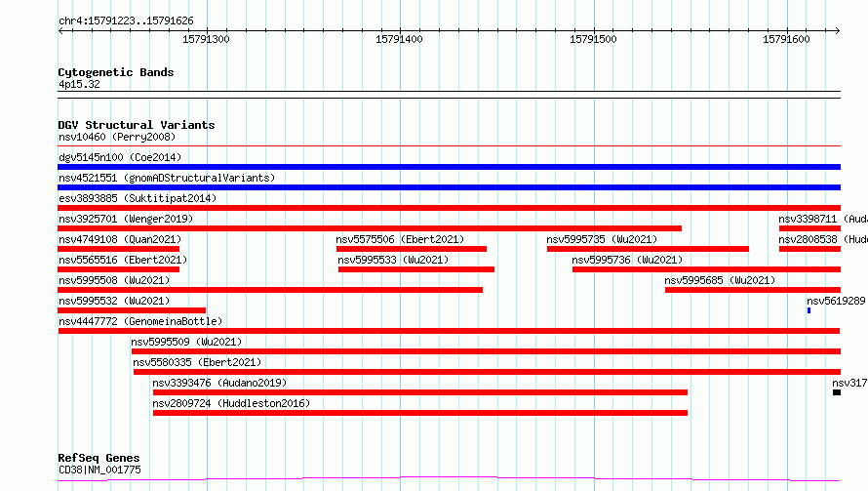The width and height of the screenshot is (868, 491).
Task: Open RefSeq gene CD38|NM_001775 label
Action: 99,470
